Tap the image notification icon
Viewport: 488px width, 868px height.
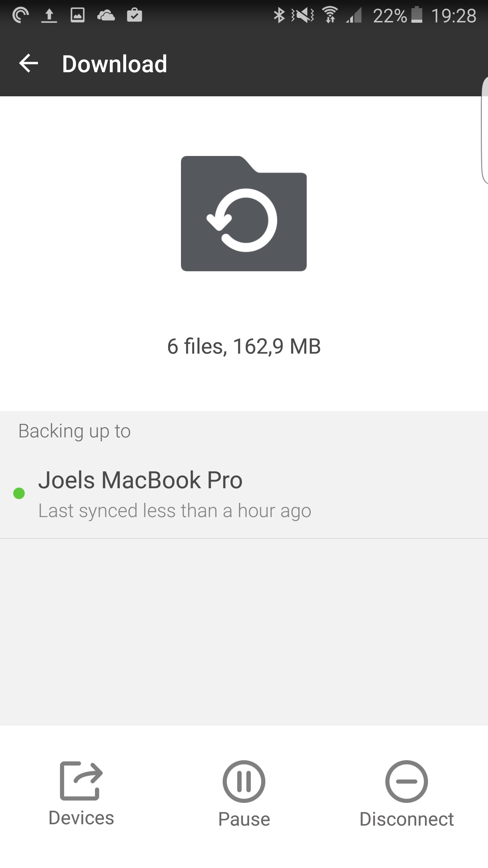[77, 16]
